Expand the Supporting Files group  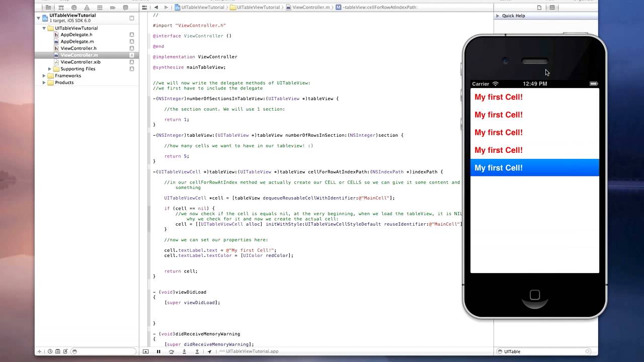coord(50,69)
